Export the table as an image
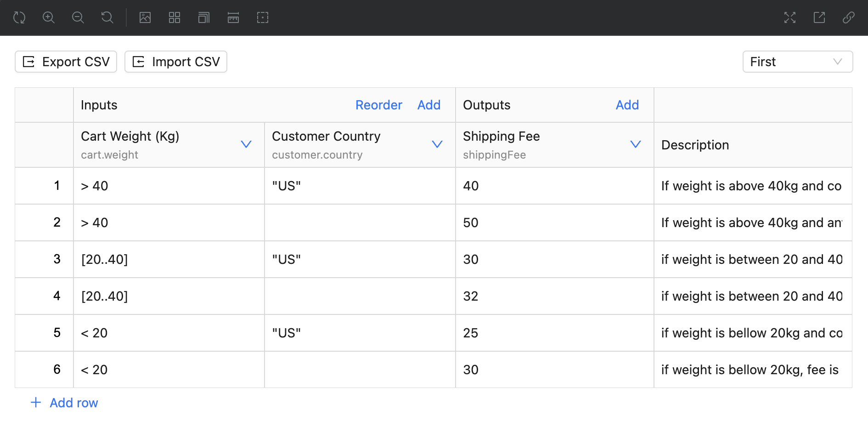The width and height of the screenshot is (868, 422). (145, 17)
